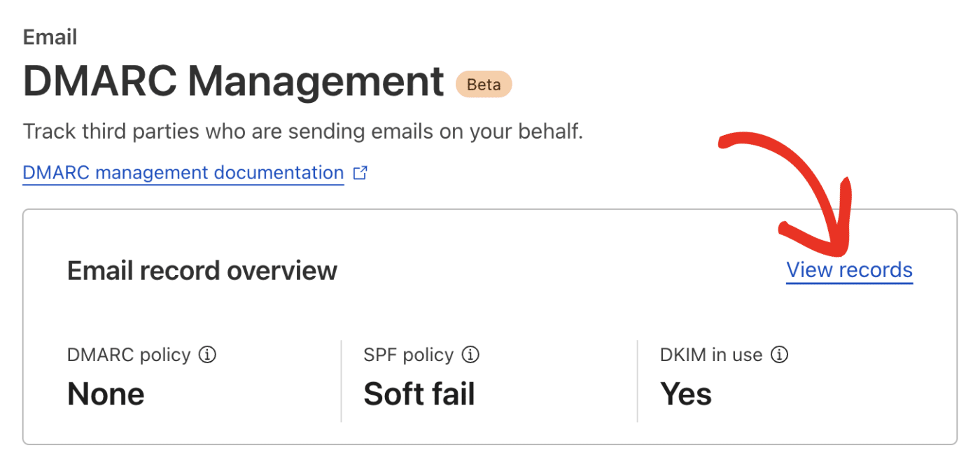Select the Email section label above the title
The height and width of the screenshot is (464, 980).
[x=50, y=37]
